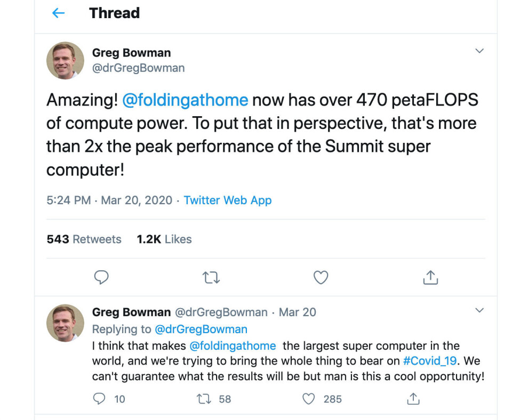Open the @drGregBowman handle under main author name
The width and height of the screenshot is (512, 420).
click(x=138, y=68)
